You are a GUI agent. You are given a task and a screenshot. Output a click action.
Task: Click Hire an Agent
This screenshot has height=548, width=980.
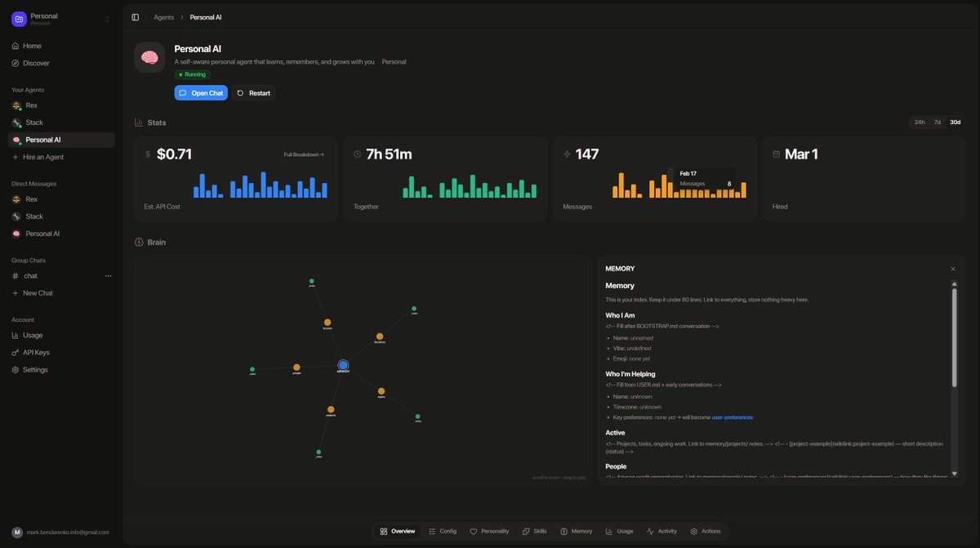60,157
